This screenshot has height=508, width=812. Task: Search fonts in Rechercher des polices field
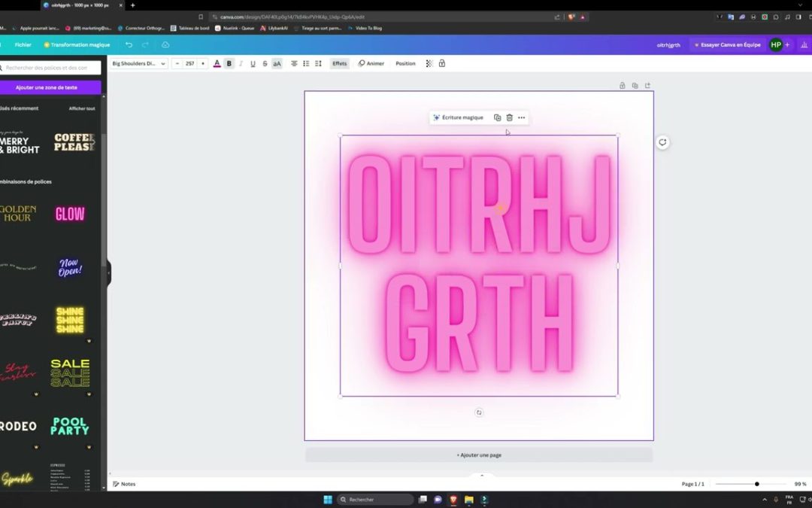50,68
